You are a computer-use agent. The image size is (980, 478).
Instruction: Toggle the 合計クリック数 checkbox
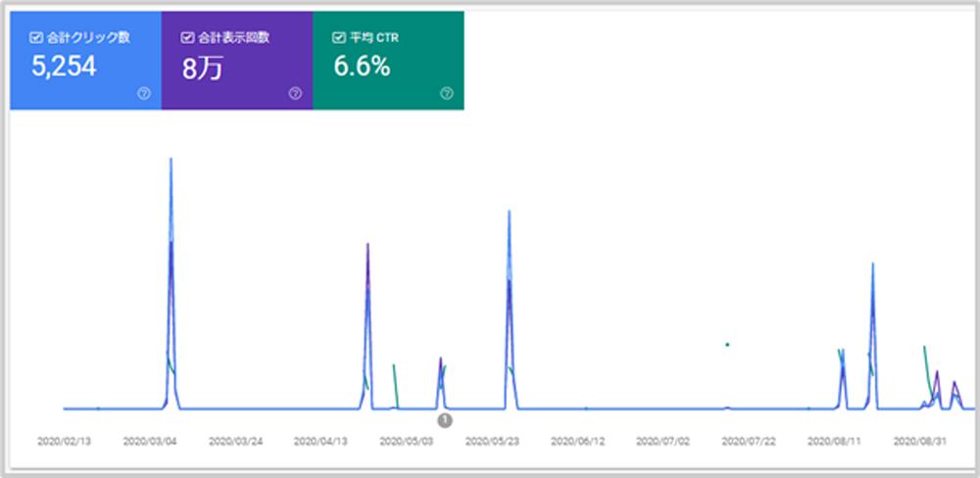pos(36,38)
